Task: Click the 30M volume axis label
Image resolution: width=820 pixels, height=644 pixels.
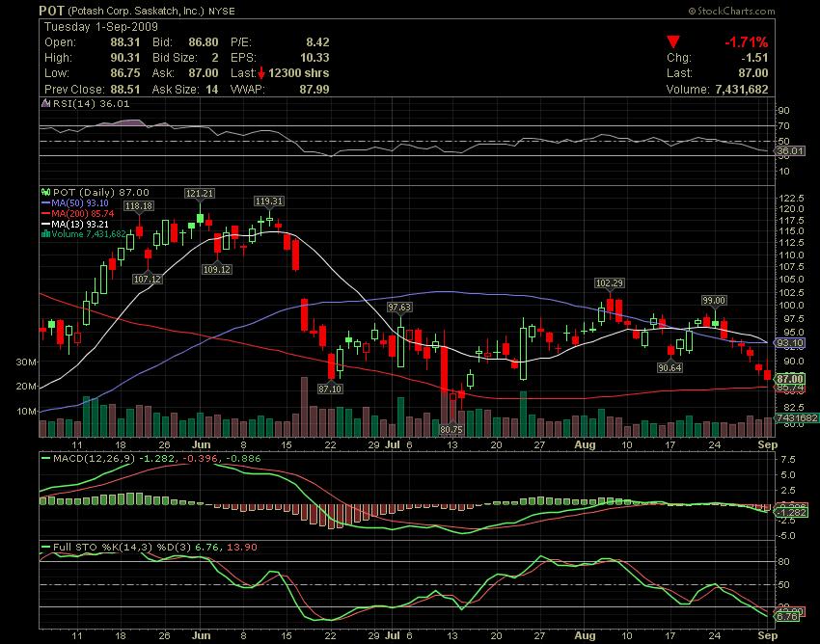Action: click(x=27, y=362)
